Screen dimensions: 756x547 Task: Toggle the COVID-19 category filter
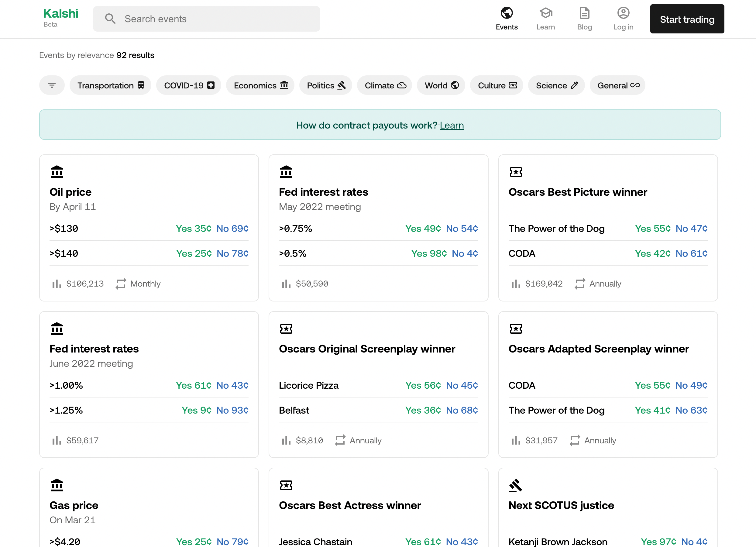[x=189, y=85]
